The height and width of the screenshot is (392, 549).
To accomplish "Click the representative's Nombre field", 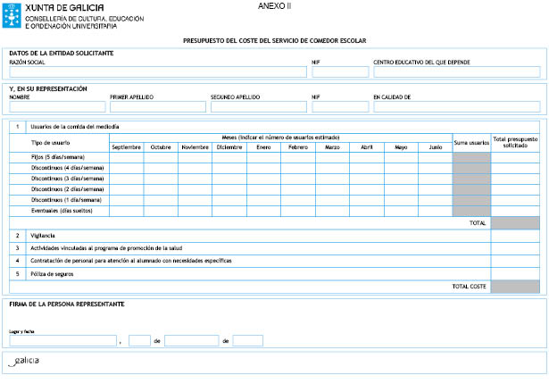I will [56, 107].
